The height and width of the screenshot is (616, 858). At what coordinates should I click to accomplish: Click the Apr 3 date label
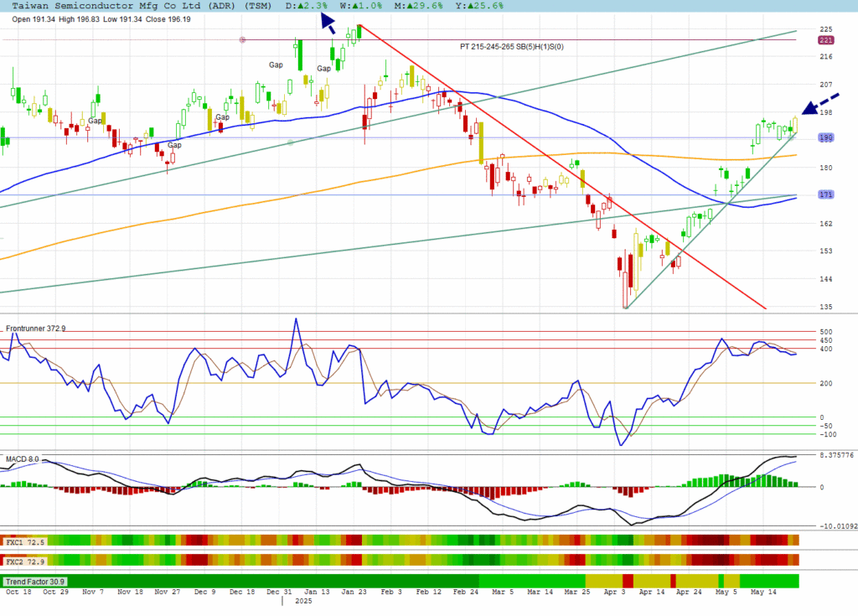click(x=614, y=592)
